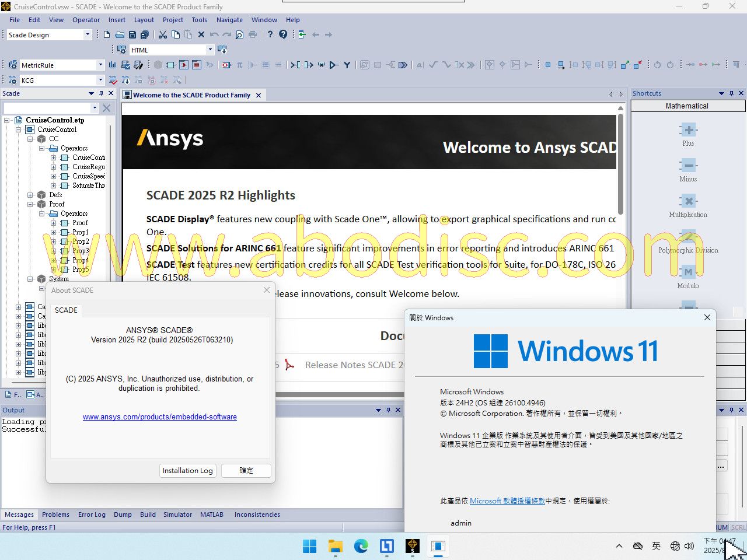This screenshot has width=747, height=560.
Task: Click the metrics bar chart icon
Action: coord(112,65)
